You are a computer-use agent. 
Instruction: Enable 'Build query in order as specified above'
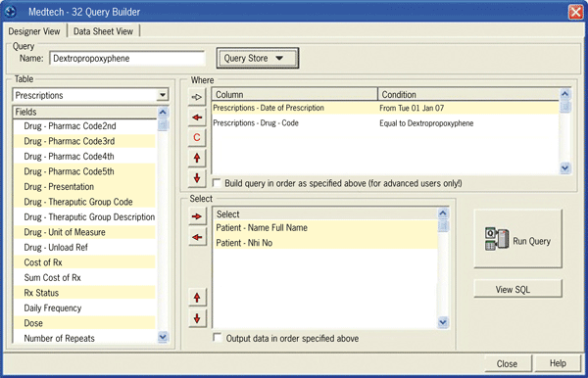point(217,183)
